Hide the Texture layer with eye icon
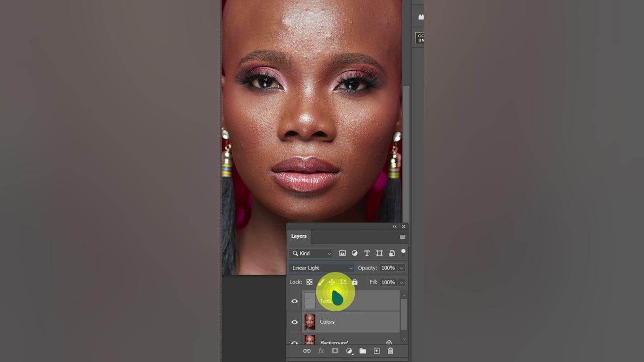Screen dimensions: 644x362 [x=295, y=301]
